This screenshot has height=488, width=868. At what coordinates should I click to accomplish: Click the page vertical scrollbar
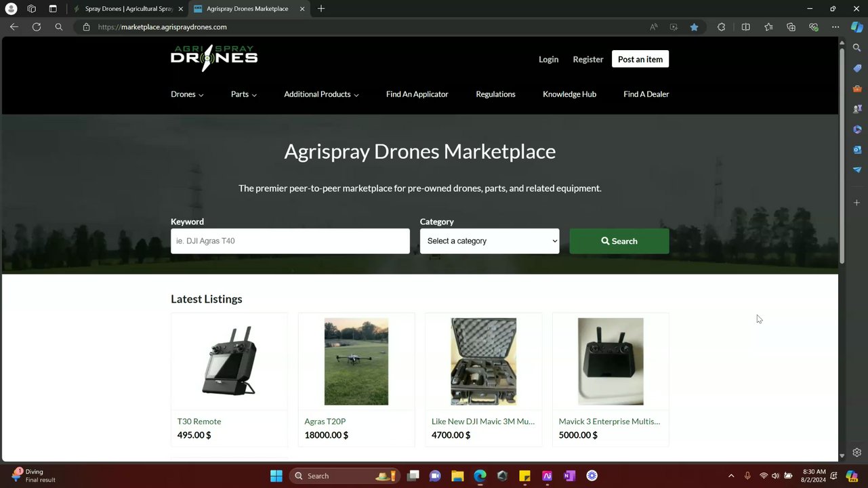pos(842,156)
